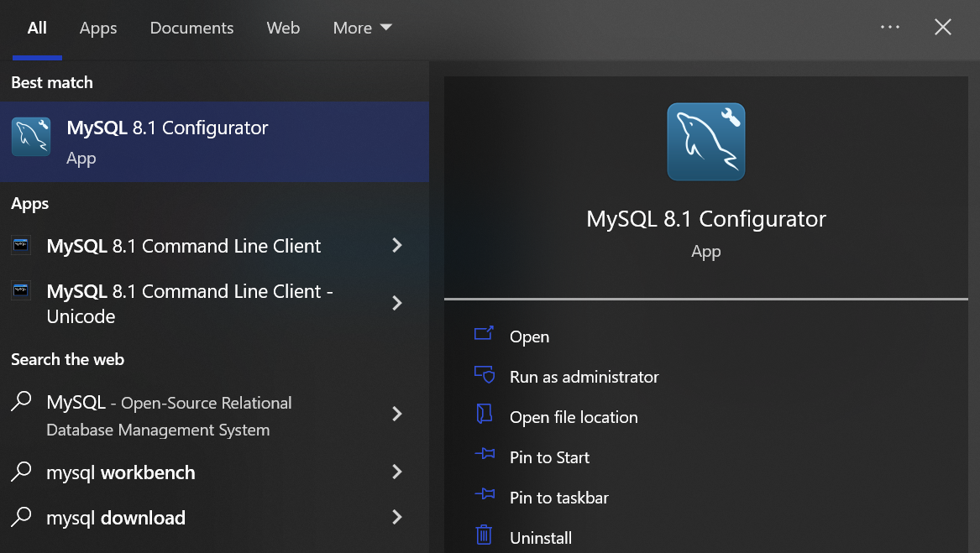Select the MySQL 8.1 Command Line Client - Unicode entry
The height and width of the screenshot is (553, 980).
(x=190, y=303)
